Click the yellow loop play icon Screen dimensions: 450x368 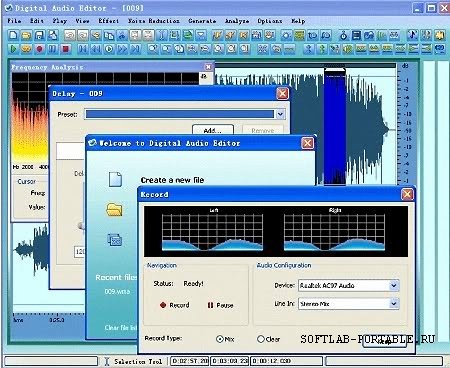tap(26, 49)
